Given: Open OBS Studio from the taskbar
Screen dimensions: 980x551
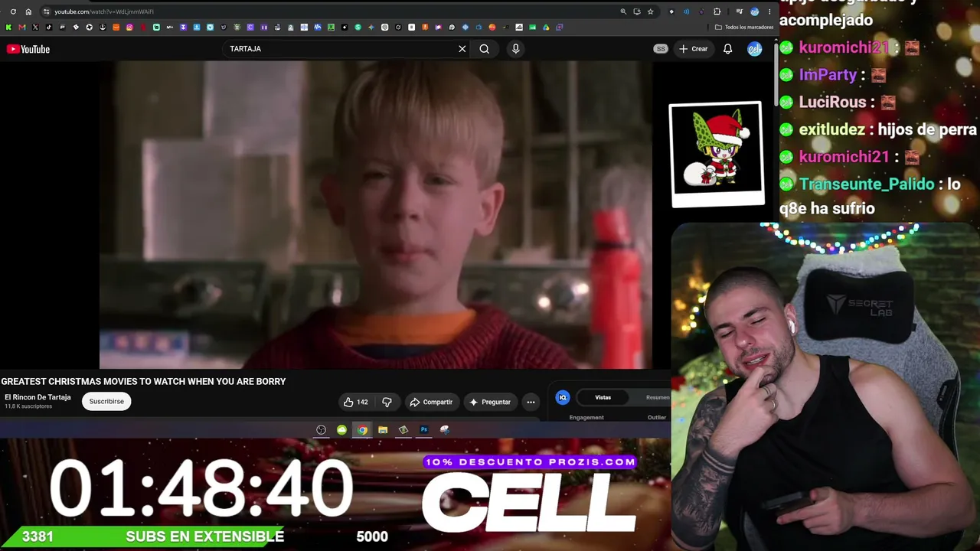Looking at the screenshot, I should (322, 430).
